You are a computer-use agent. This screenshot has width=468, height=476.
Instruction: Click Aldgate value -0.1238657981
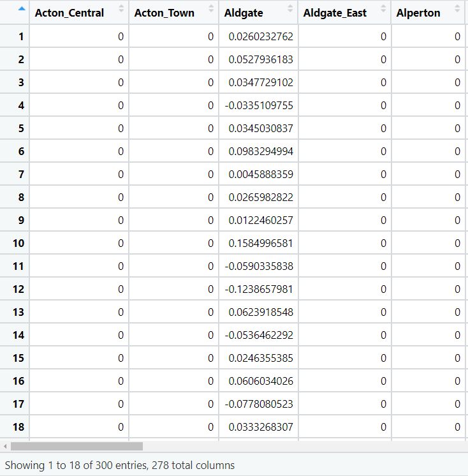259,289
